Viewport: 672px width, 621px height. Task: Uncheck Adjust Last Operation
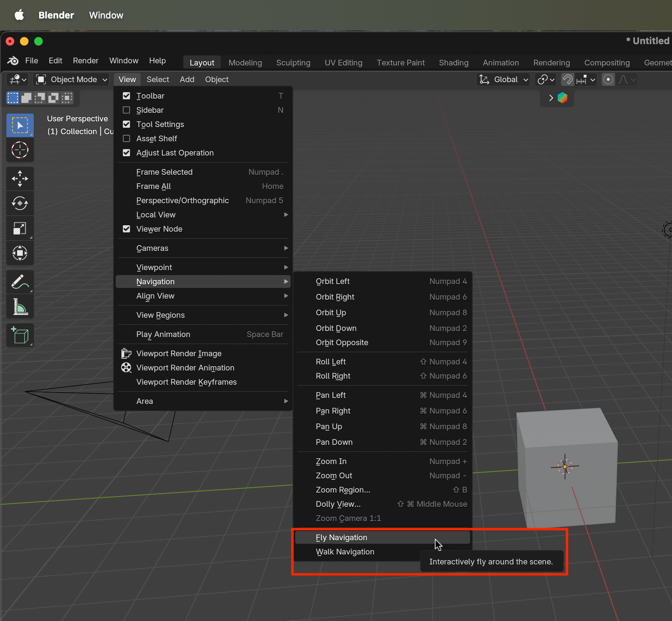point(126,153)
